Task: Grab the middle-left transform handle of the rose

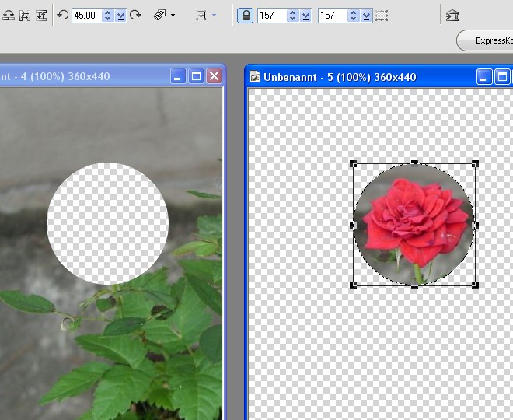Action: [x=353, y=225]
